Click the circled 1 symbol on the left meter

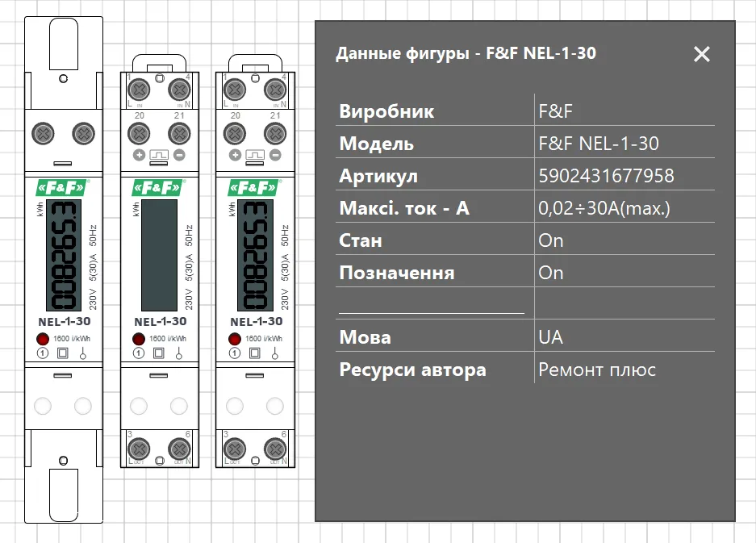tap(43, 353)
